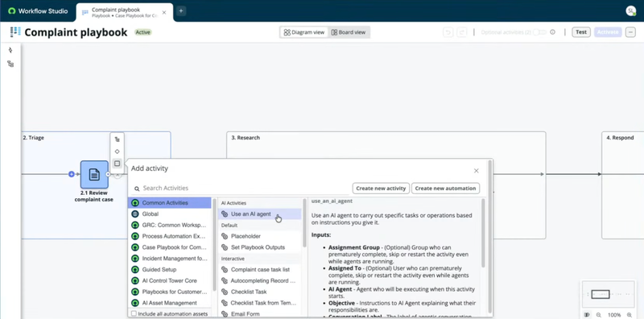644x319 pixels.
Task: Select the Process Automation category
Action: point(170,236)
